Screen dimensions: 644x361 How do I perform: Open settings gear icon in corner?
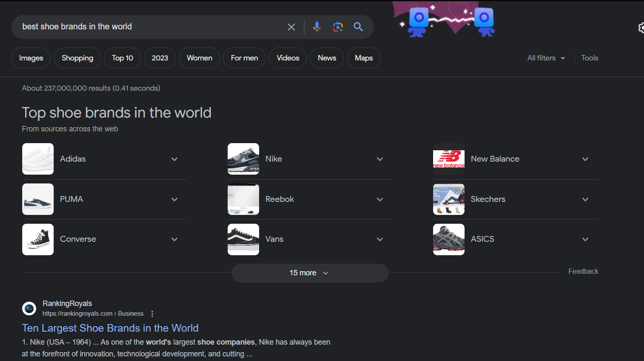tap(641, 28)
